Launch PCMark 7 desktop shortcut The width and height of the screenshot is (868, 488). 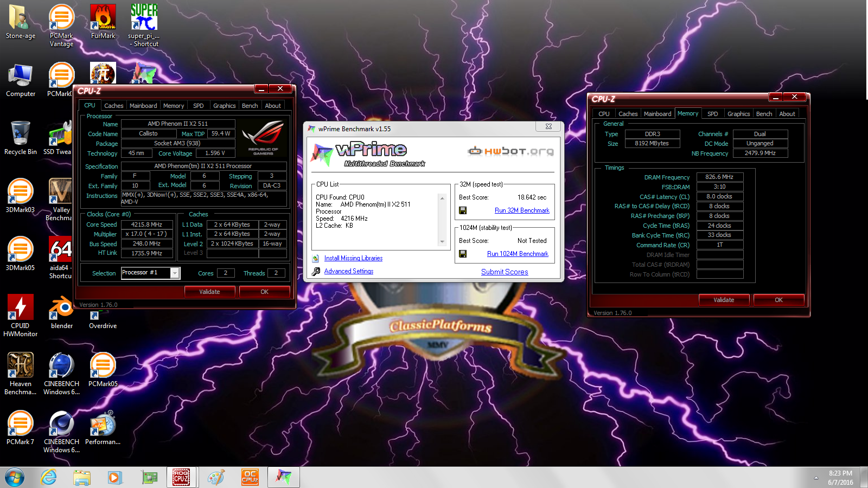click(x=20, y=428)
